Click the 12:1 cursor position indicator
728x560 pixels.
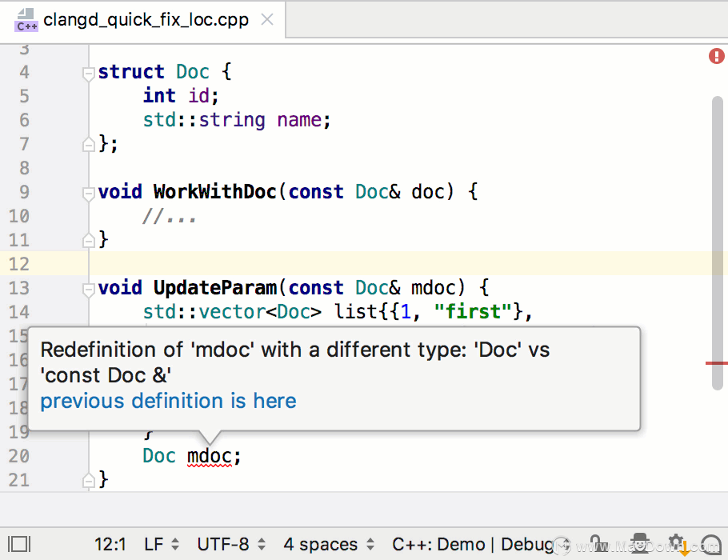[110, 544]
